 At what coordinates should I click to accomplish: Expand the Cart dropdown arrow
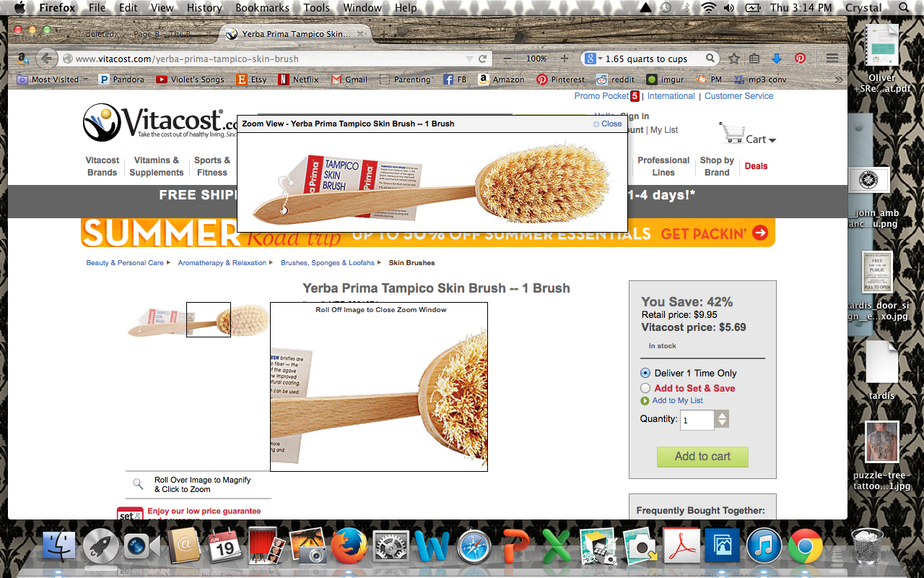point(772,140)
